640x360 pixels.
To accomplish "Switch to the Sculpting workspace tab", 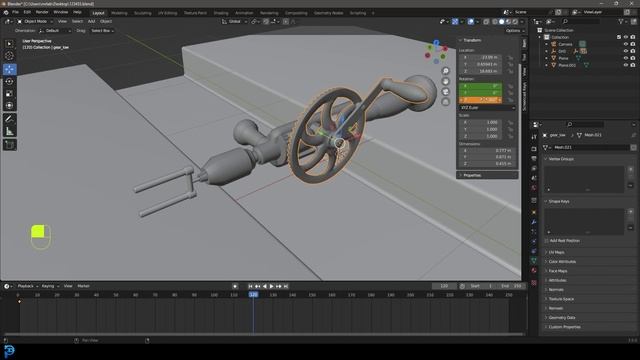I will pyautogui.click(x=142, y=13).
